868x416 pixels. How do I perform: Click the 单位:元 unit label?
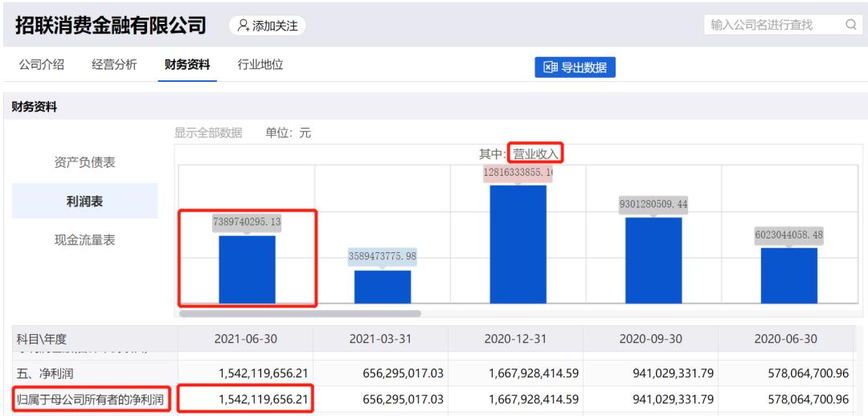point(289,133)
